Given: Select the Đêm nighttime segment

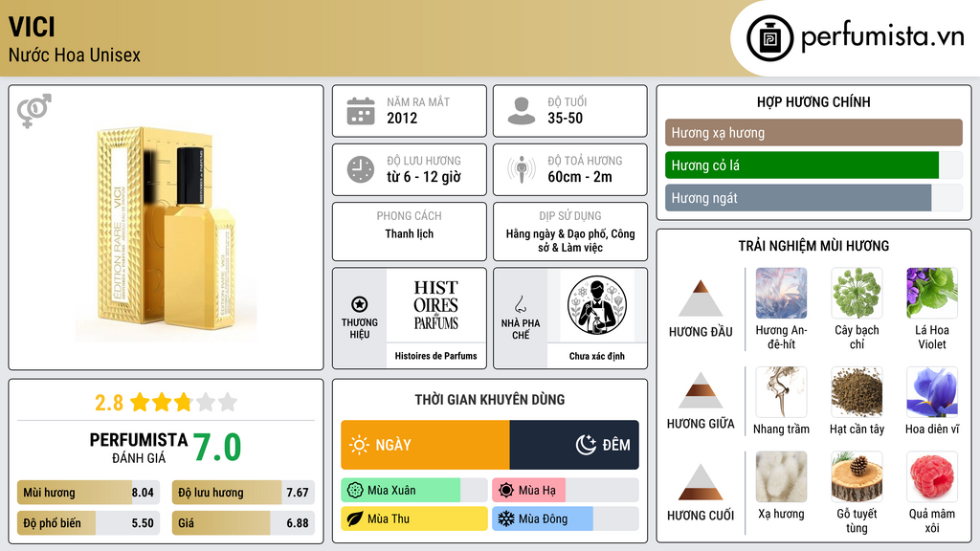Looking at the screenshot, I should tap(574, 445).
